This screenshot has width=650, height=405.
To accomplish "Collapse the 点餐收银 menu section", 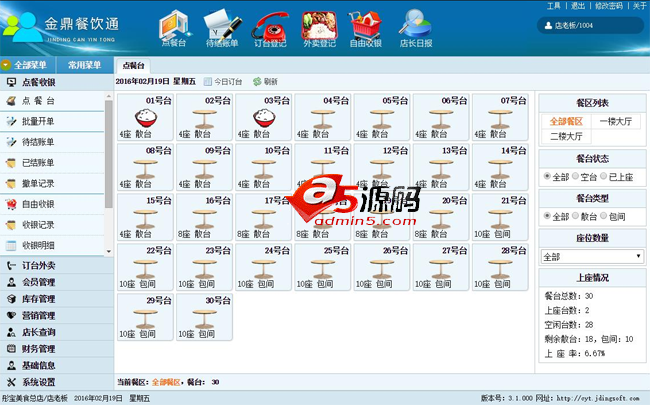I will click(57, 82).
